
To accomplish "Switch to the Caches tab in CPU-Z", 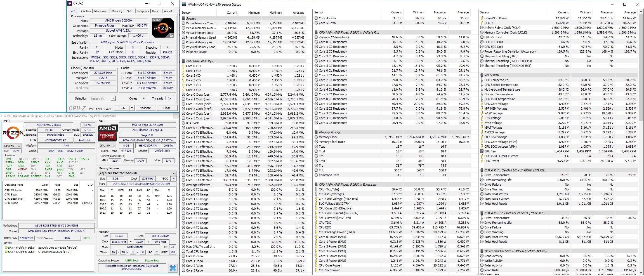I will pyautogui.click(x=86, y=11).
